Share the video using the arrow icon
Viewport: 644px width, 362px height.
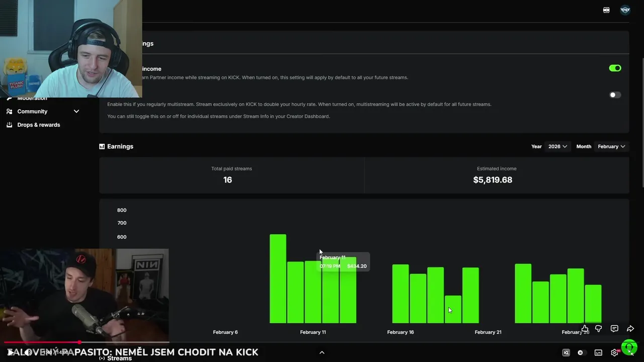(x=630, y=328)
